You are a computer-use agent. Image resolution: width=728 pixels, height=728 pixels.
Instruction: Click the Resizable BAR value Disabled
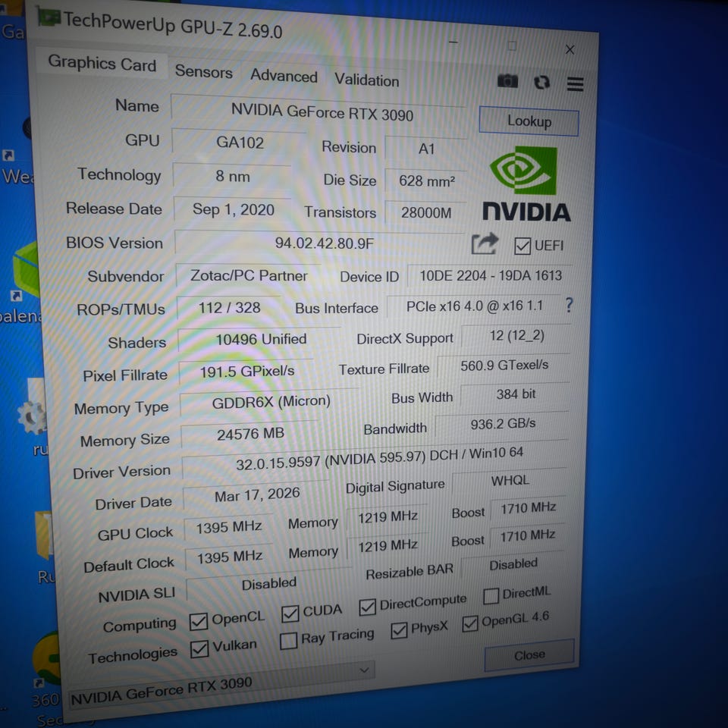point(513,564)
